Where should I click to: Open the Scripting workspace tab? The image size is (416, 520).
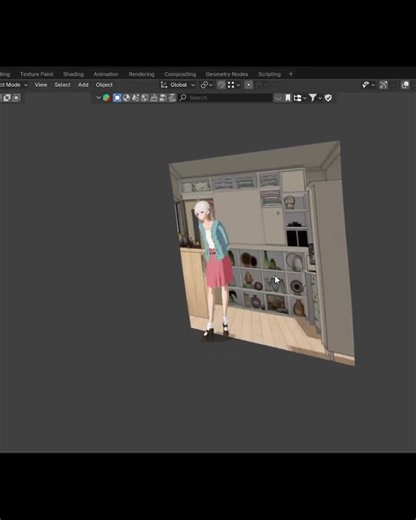(x=269, y=74)
